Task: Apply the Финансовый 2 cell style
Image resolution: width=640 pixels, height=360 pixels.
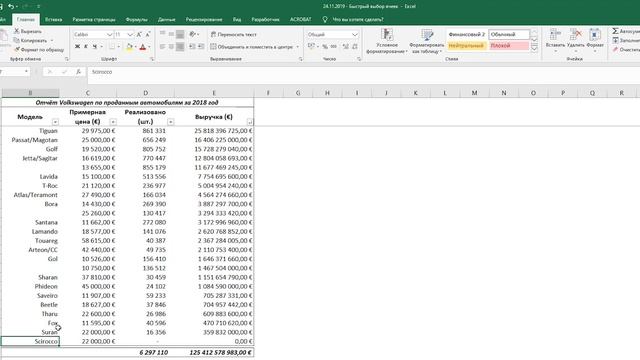Action: [x=467, y=35]
